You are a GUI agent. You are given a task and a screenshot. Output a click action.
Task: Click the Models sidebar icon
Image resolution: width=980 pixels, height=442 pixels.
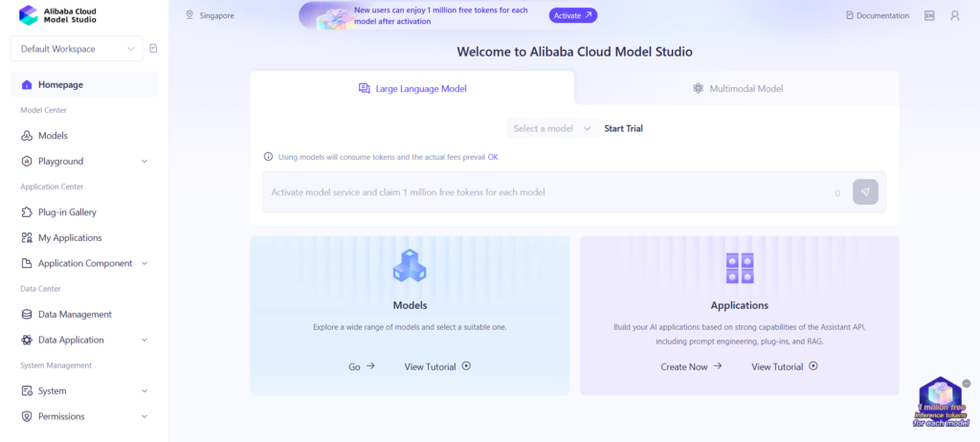coord(27,136)
